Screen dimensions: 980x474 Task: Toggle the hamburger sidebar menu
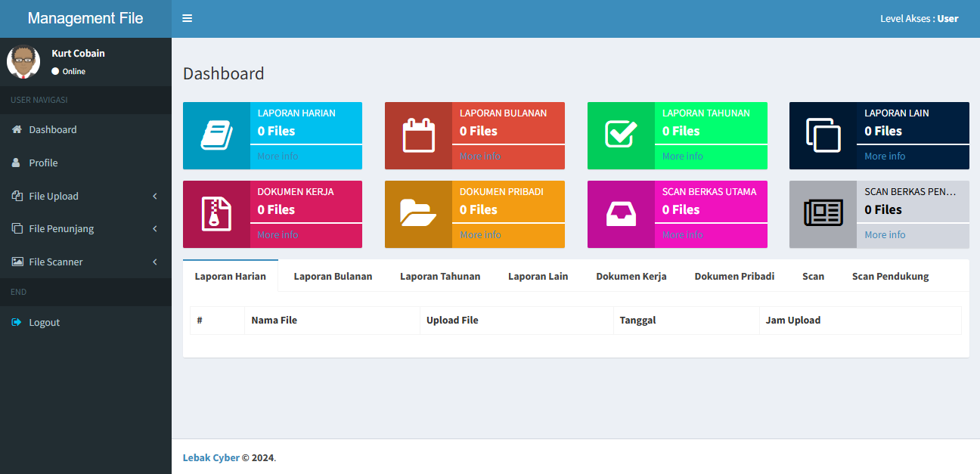(x=188, y=19)
